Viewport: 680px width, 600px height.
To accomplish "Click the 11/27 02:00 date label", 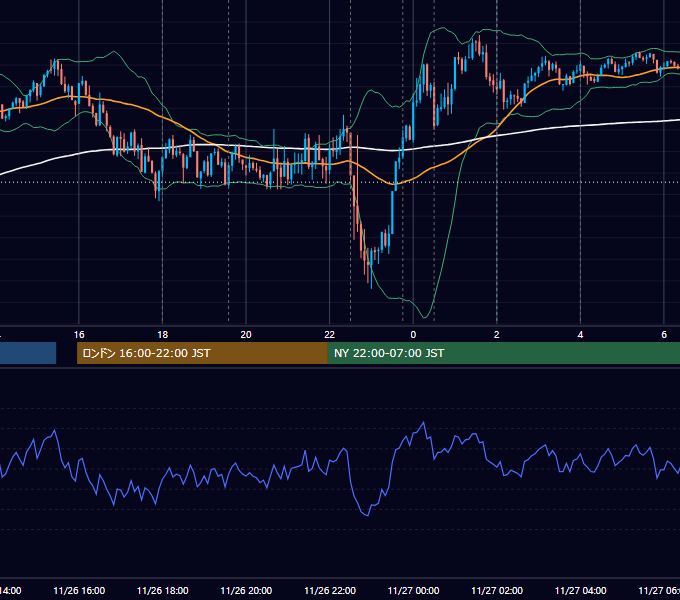I will [x=497, y=590].
